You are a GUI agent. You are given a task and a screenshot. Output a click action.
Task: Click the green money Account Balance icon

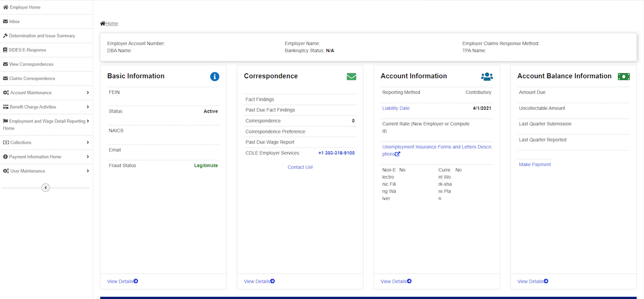pos(624,77)
